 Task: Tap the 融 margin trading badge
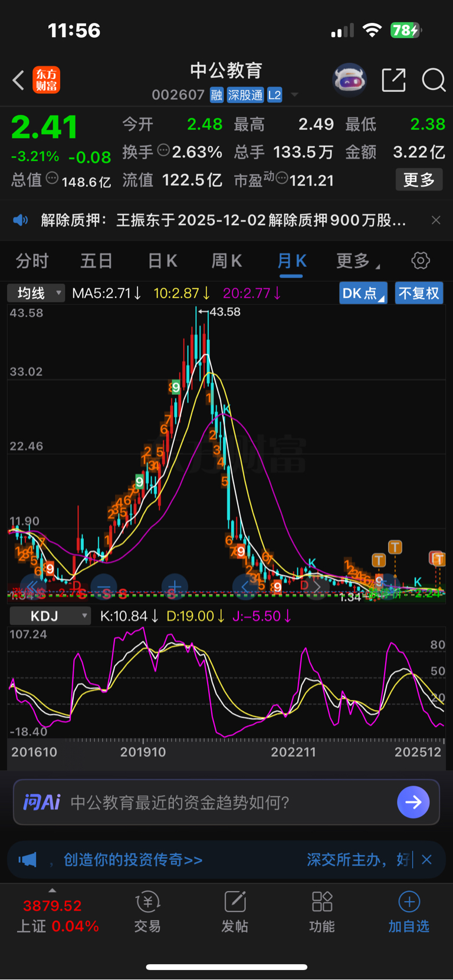click(x=216, y=95)
